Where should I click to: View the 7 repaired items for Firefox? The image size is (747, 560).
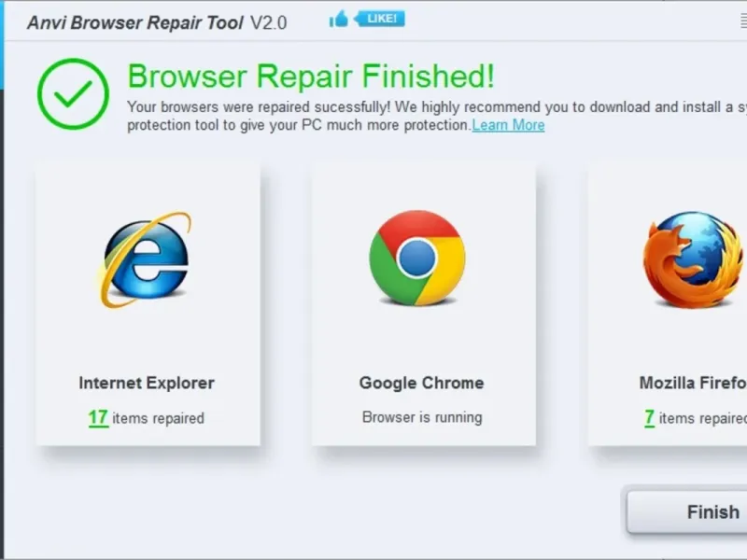[x=649, y=418]
